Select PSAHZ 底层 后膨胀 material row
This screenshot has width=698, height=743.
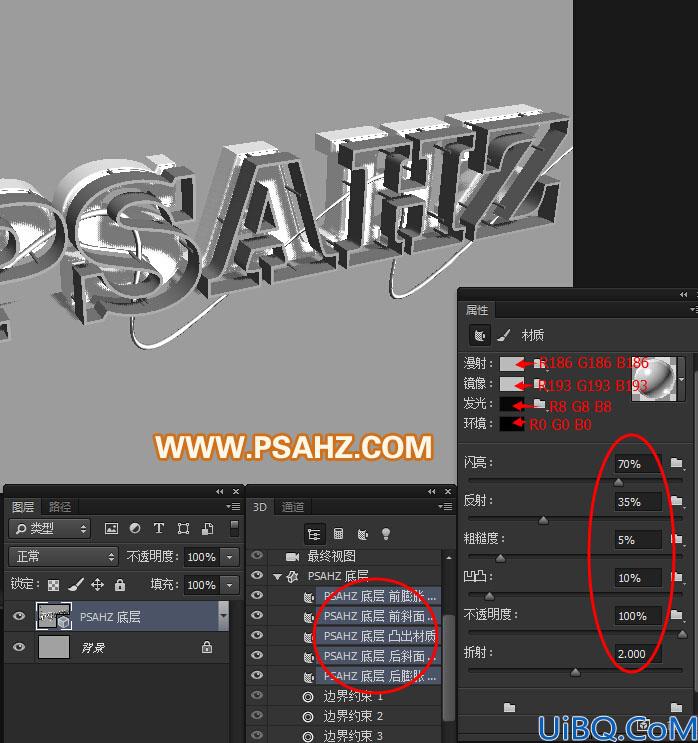(x=379, y=675)
